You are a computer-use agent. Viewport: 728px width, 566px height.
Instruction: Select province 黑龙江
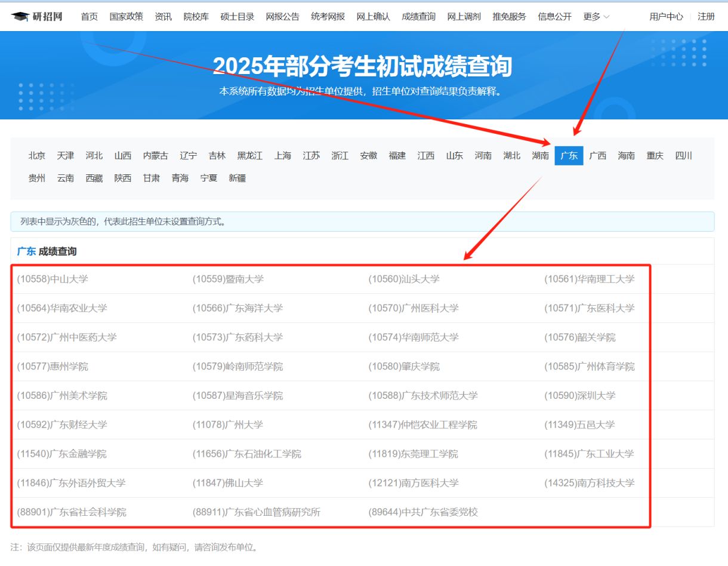pyautogui.click(x=250, y=156)
